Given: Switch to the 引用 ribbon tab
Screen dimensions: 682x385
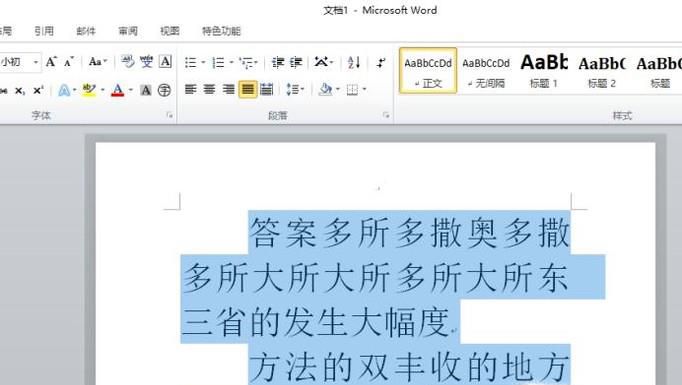Looking at the screenshot, I should click(44, 31).
